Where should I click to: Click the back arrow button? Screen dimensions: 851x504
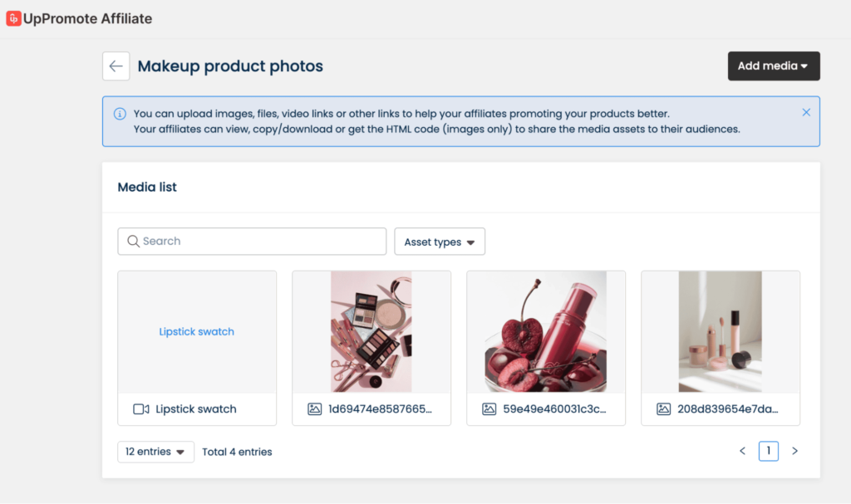click(x=116, y=66)
